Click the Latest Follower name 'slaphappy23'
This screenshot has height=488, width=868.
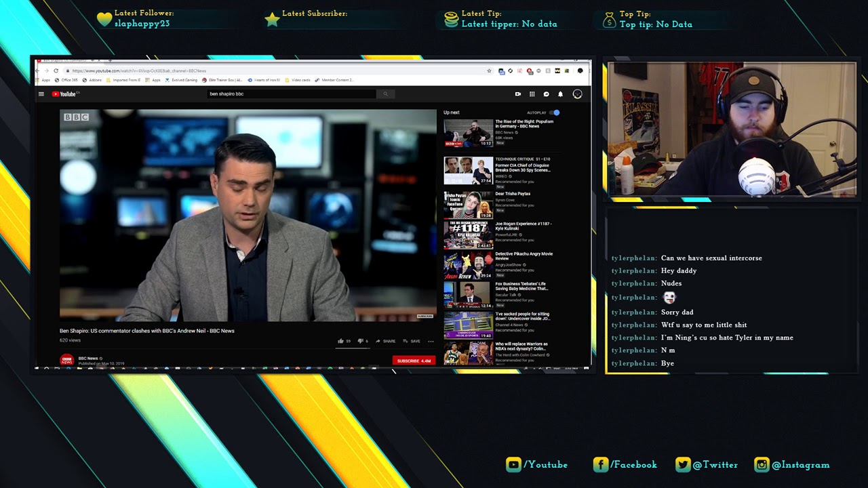click(x=142, y=24)
